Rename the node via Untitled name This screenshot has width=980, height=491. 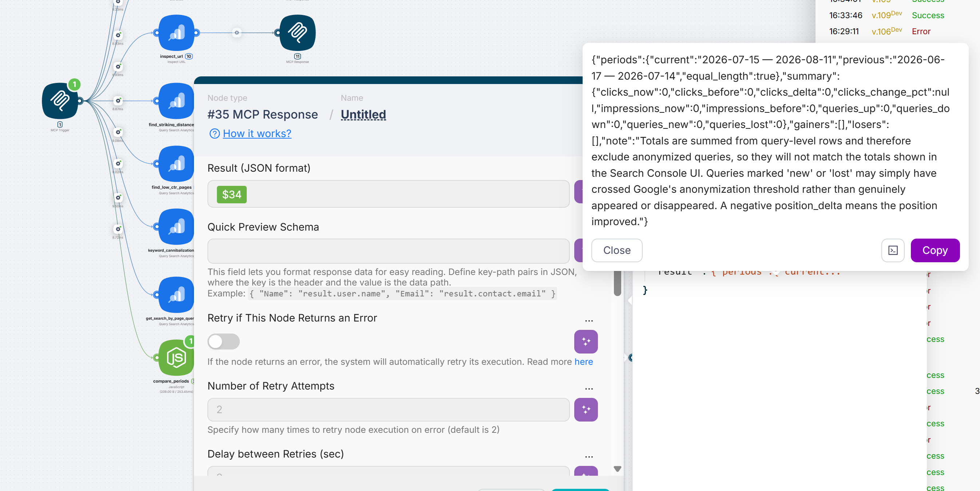click(363, 115)
